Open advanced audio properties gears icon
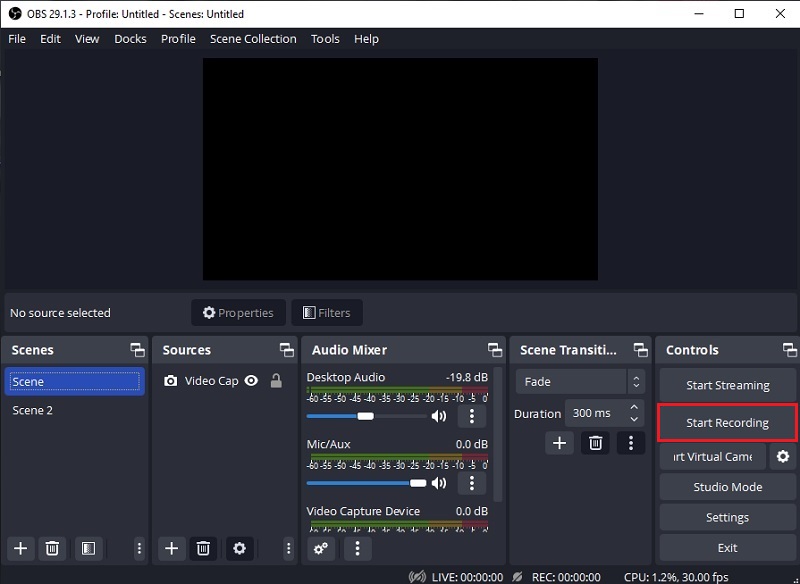The height and width of the screenshot is (584, 800). coord(321,549)
